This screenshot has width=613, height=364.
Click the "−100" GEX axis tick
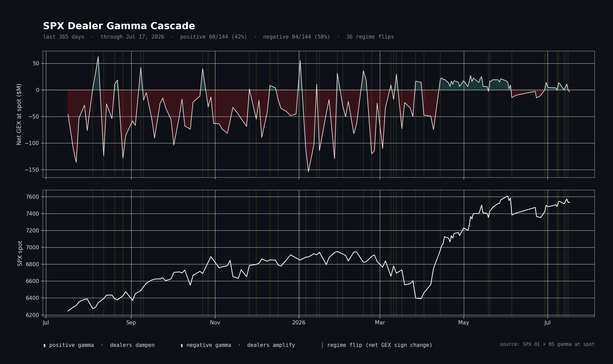click(x=32, y=143)
